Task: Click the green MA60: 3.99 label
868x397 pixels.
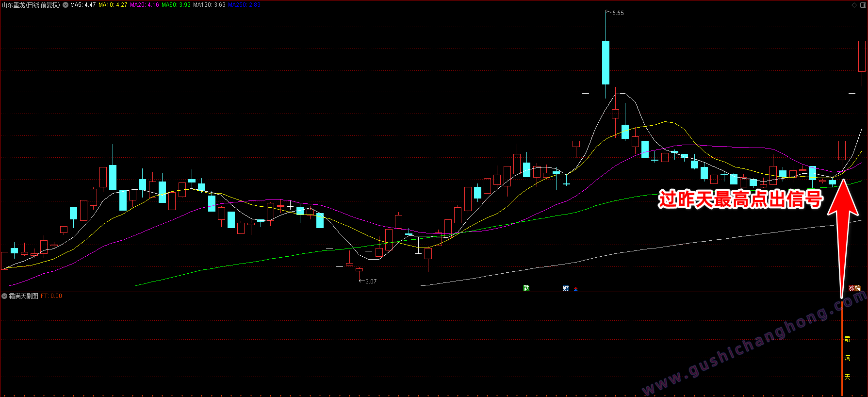Action: click(x=176, y=5)
